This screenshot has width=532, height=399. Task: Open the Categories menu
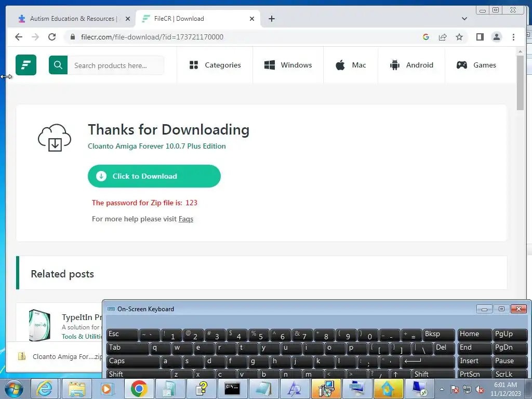(x=215, y=65)
